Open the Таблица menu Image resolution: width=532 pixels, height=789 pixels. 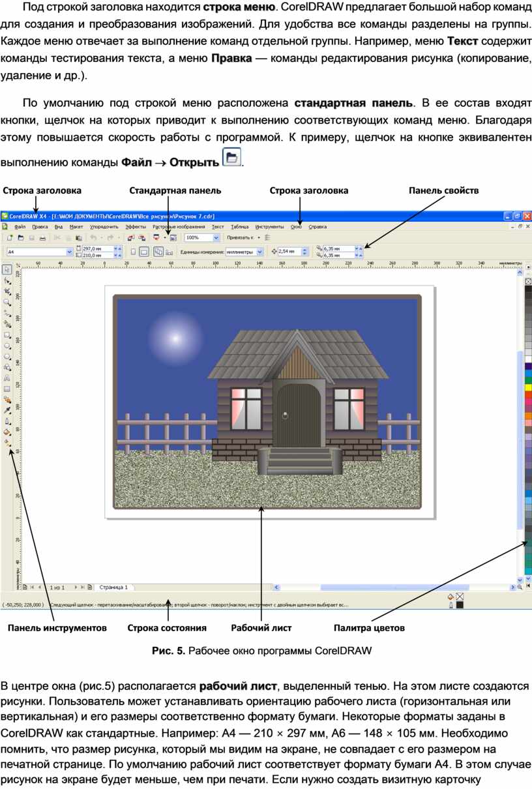point(239,227)
